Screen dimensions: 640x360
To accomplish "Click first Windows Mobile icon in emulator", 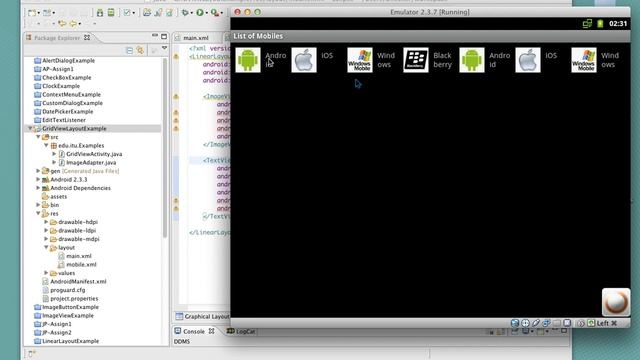I will (x=360, y=60).
